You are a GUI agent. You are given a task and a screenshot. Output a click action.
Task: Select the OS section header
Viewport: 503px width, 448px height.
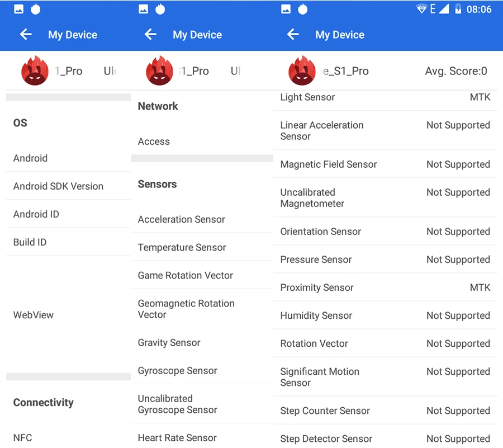point(20,123)
